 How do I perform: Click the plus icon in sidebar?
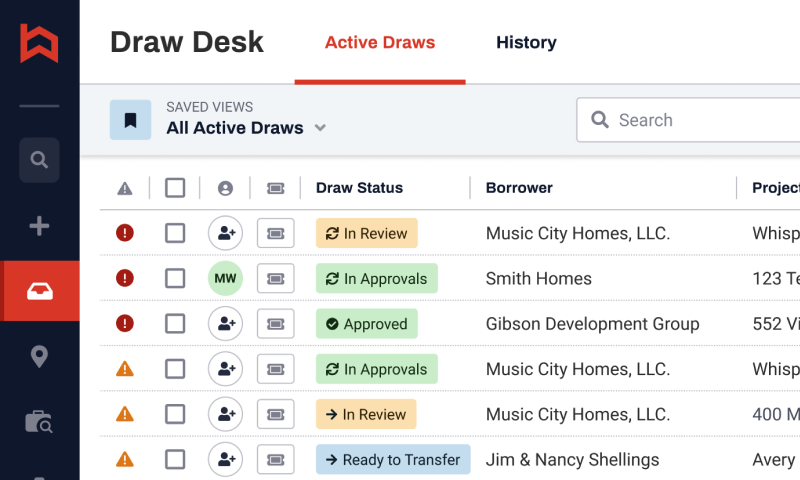[39, 226]
